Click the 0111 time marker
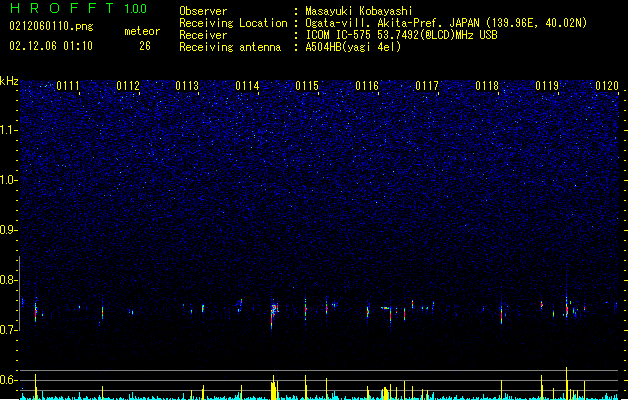The height and width of the screenshot is (400, 629). [68, 86]
